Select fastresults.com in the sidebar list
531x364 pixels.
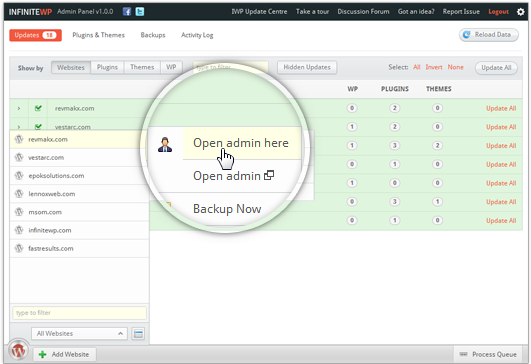click(x=79, y=248)
